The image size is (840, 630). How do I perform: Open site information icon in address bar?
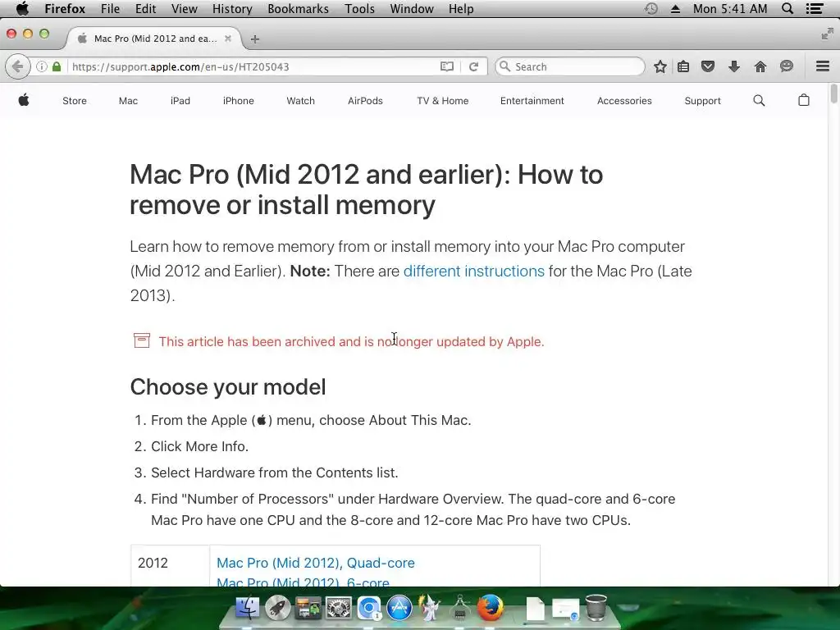point(41,67)
